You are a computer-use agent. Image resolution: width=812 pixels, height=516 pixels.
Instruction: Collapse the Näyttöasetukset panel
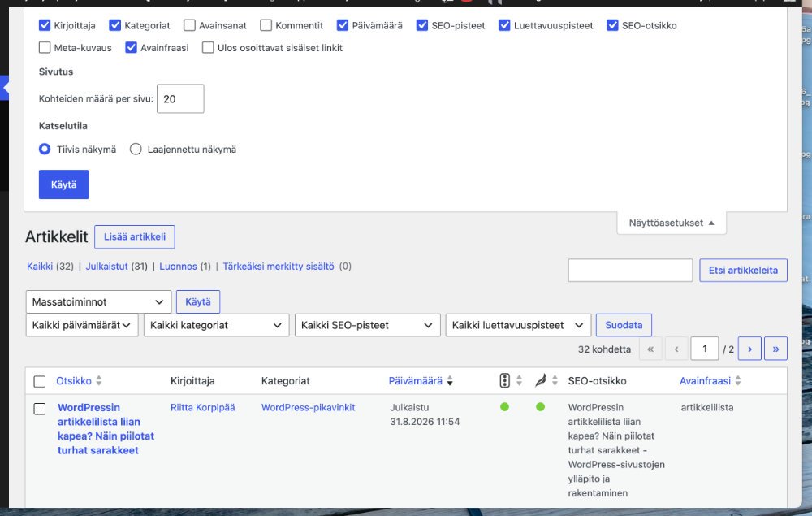pyautogui.click(x=672, y=223)
